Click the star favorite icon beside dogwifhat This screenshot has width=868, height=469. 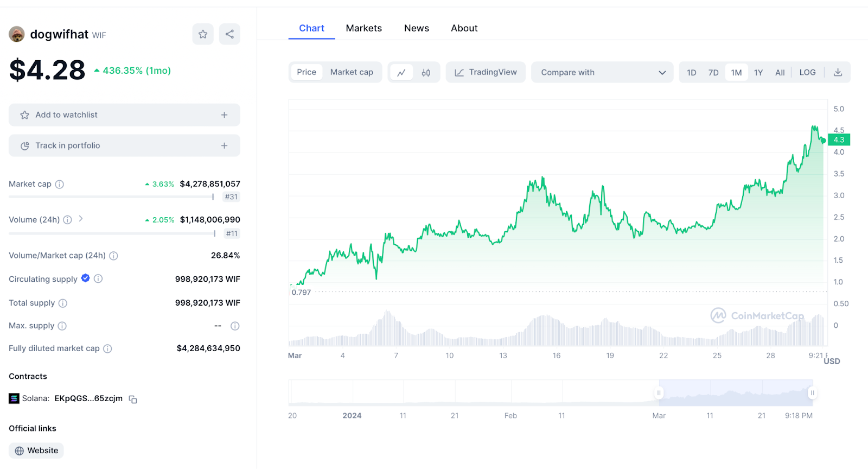coord(203,34)
